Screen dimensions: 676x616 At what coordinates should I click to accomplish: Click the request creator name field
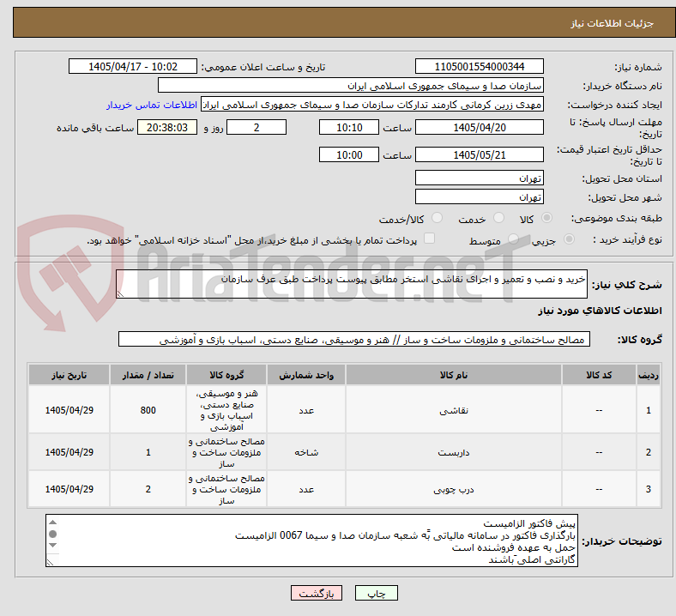click(x=372, y=105)
